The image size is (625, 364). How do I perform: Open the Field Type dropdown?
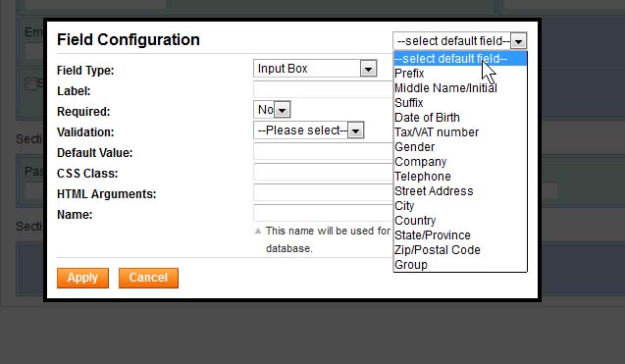coord(315,69)
